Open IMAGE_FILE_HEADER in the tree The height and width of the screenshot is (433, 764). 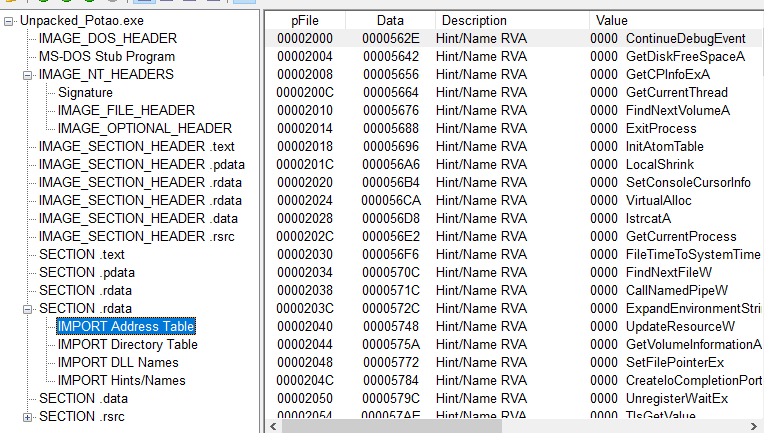[x=126, y=111]
